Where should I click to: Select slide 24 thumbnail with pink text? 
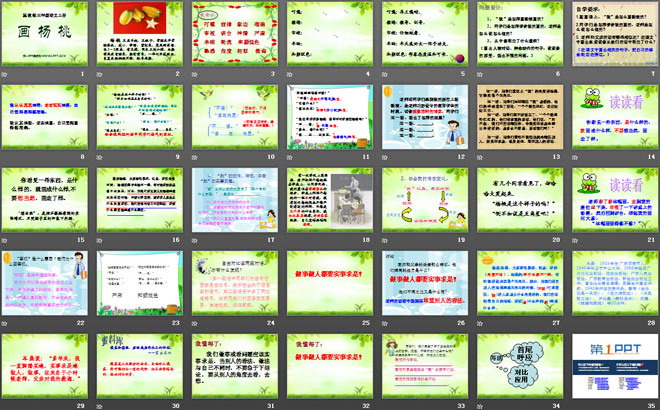[x=235, y=283]
